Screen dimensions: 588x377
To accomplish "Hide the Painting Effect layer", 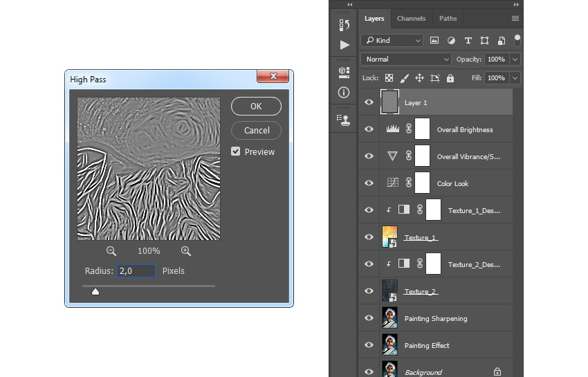I will click(369, 345).
